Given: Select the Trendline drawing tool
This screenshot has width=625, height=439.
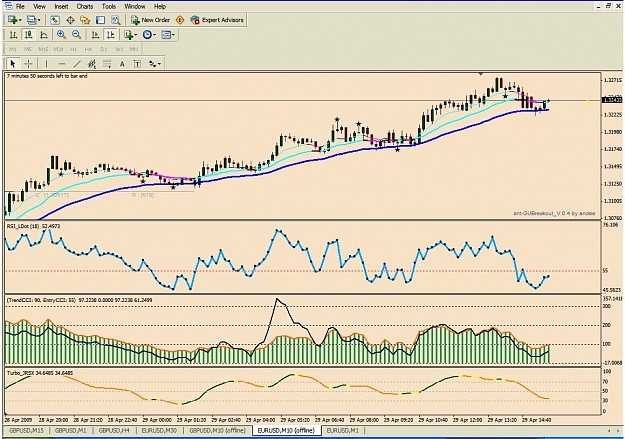Looking at the screenshot, I should click(x=77, y=64).
